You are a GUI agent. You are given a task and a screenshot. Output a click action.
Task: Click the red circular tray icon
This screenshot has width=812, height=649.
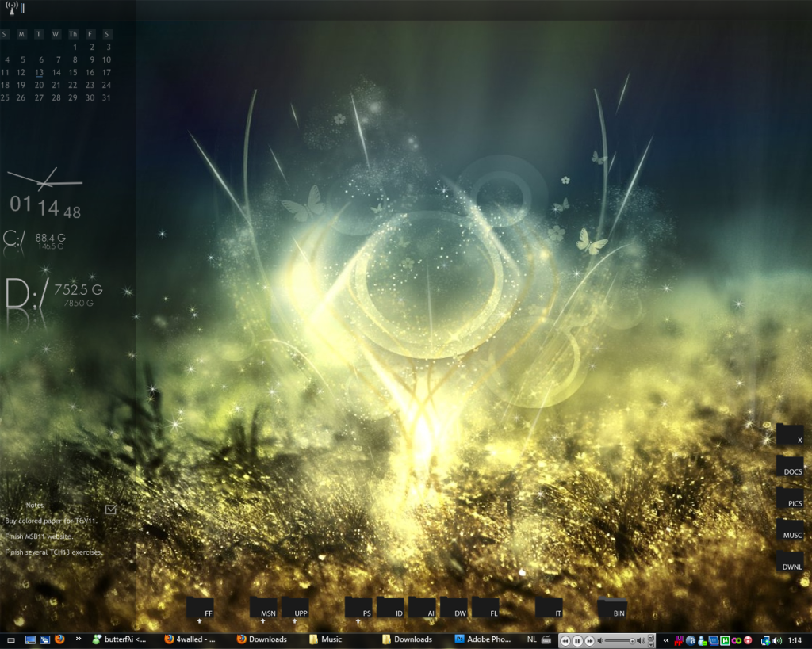tap(748, 641)
